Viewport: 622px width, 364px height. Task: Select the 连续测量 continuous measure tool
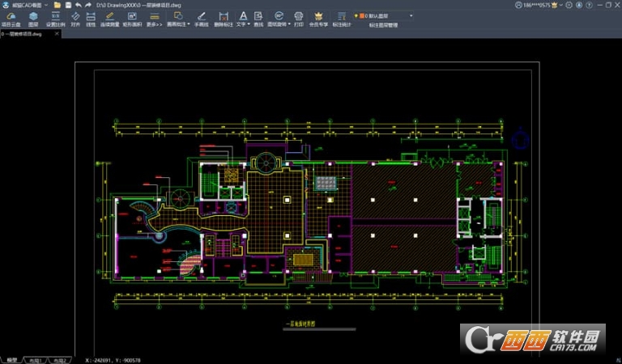click(110, 19)
